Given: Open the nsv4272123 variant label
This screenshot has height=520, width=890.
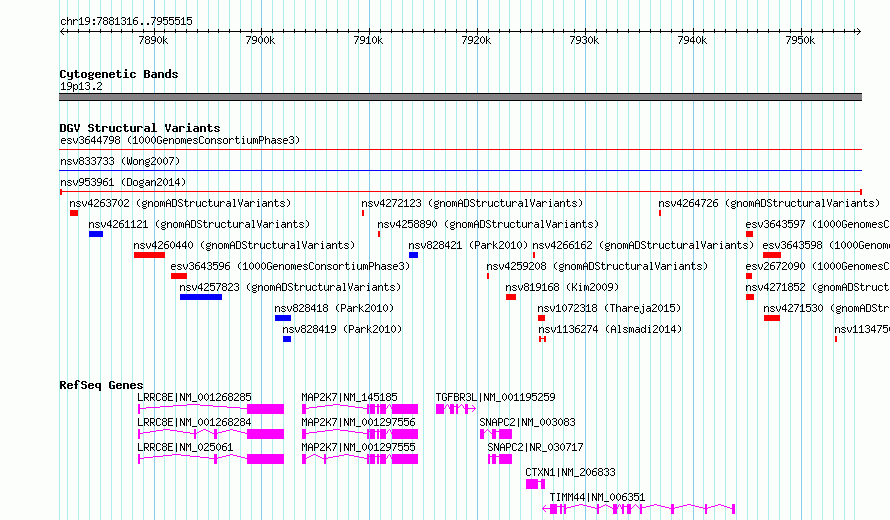Looking at the screenshot, I should point(472,203).
